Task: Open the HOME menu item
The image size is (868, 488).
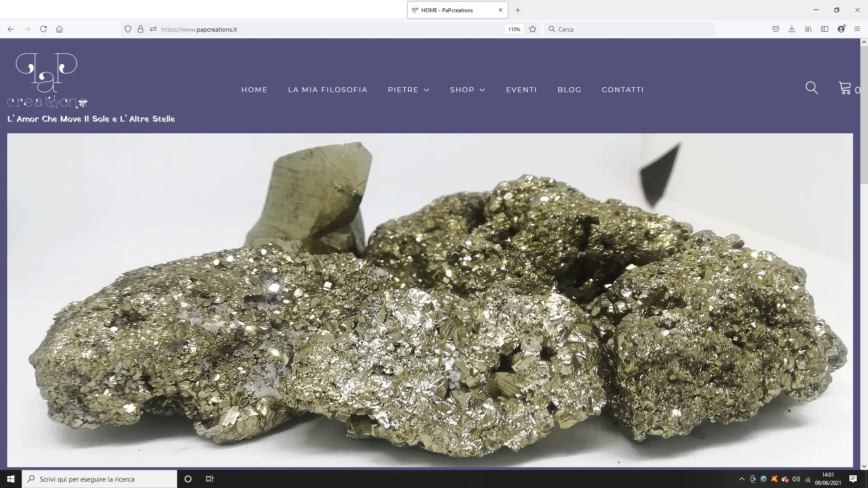Action: click(x=255, y=90)
